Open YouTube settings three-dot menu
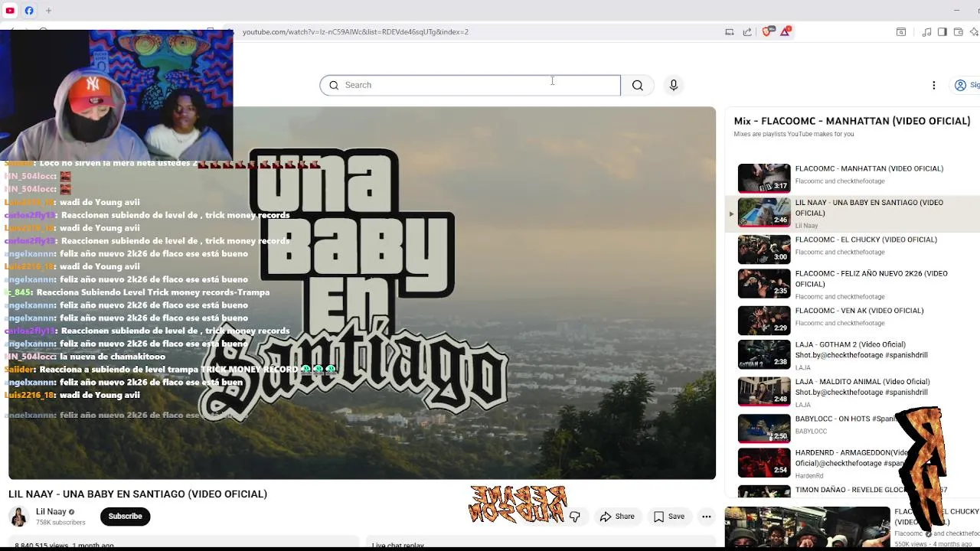Screen dimensions: 980x551 934,85
